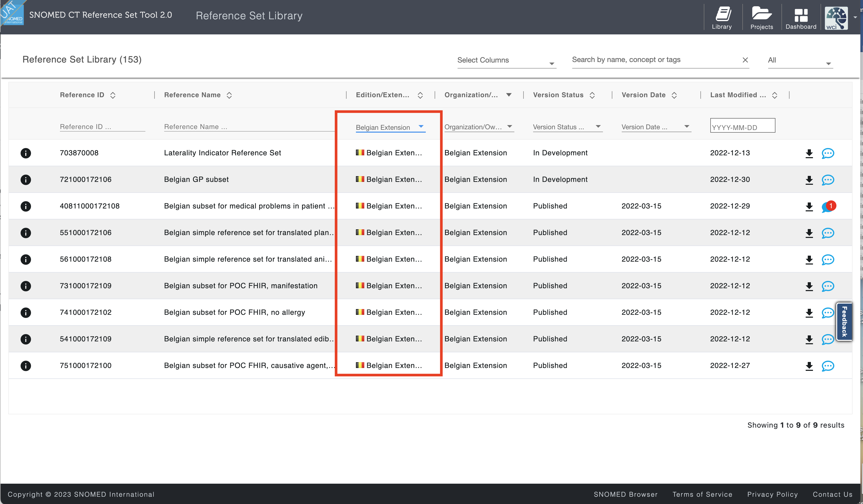
Task: Open the Projects page from header
Action: point(762,18)
